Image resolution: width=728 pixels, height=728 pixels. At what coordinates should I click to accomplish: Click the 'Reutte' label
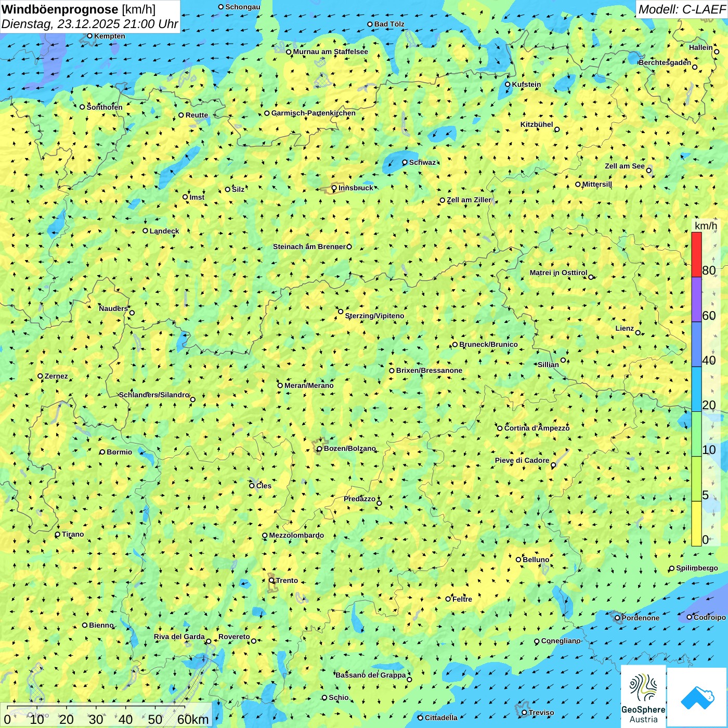[x=197, y=115]
